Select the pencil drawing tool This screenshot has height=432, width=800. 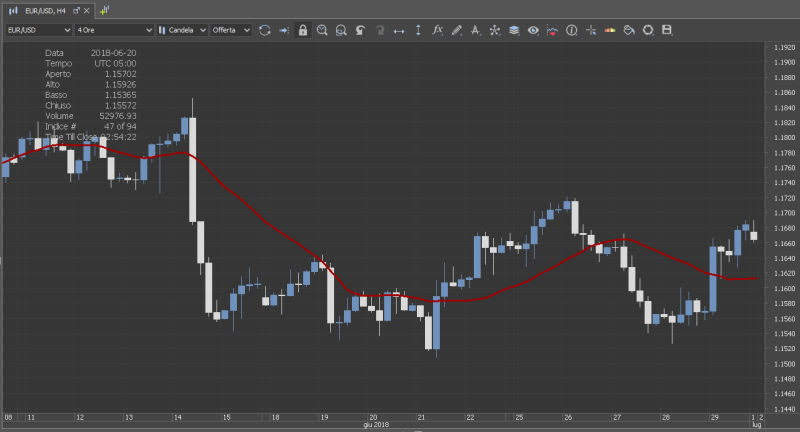(x=456, y=30)
